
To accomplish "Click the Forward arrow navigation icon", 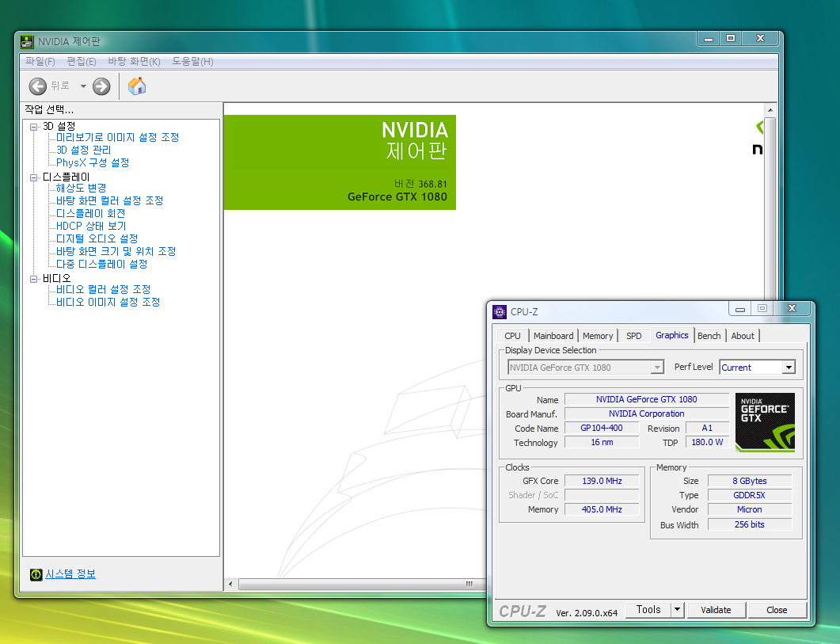I will coord(101,86).
